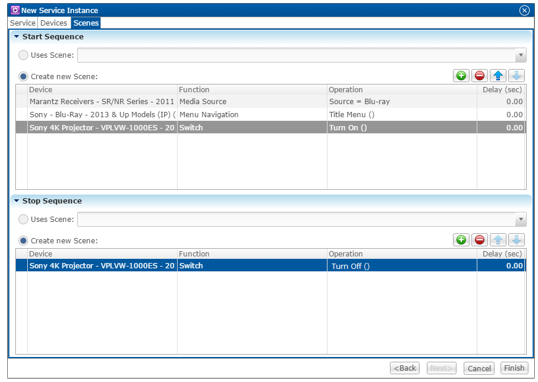
Task: Click Delay (sec) header in Stop Sequence
Action: point(502,254)
